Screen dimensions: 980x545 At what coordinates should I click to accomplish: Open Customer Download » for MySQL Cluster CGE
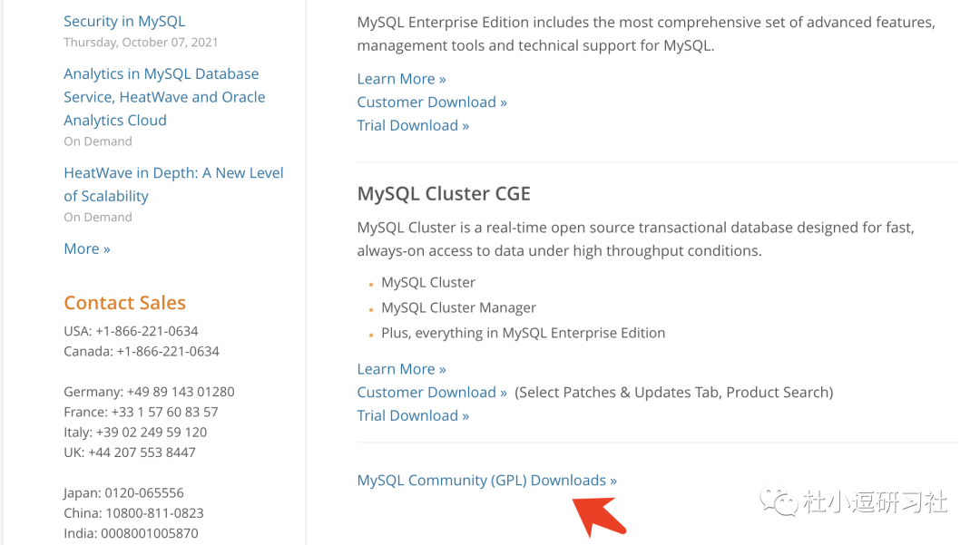pos(432,393)
